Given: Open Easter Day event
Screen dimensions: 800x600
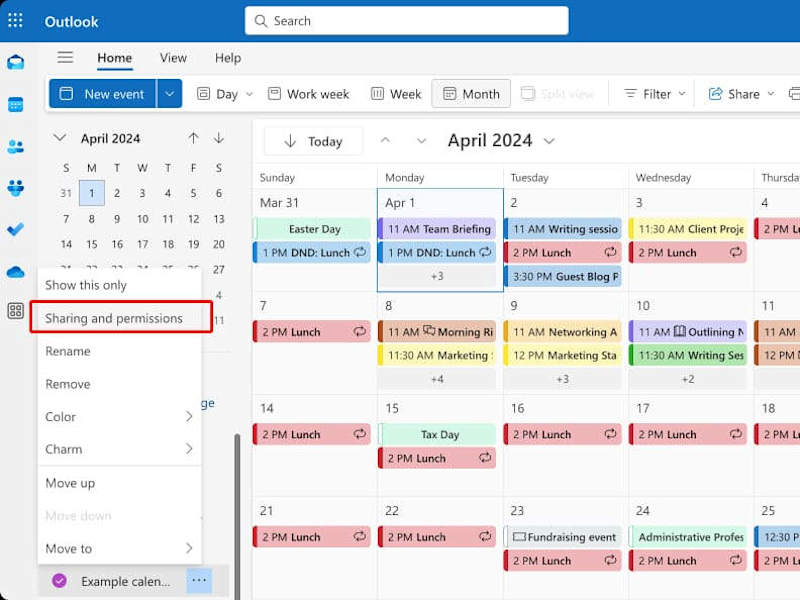Looking at the screenshot, I should (312, 229).
